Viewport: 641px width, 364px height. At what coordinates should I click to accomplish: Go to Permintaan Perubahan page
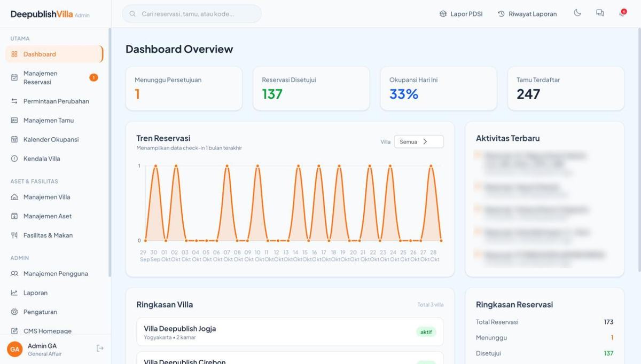[x=54, y=101]
